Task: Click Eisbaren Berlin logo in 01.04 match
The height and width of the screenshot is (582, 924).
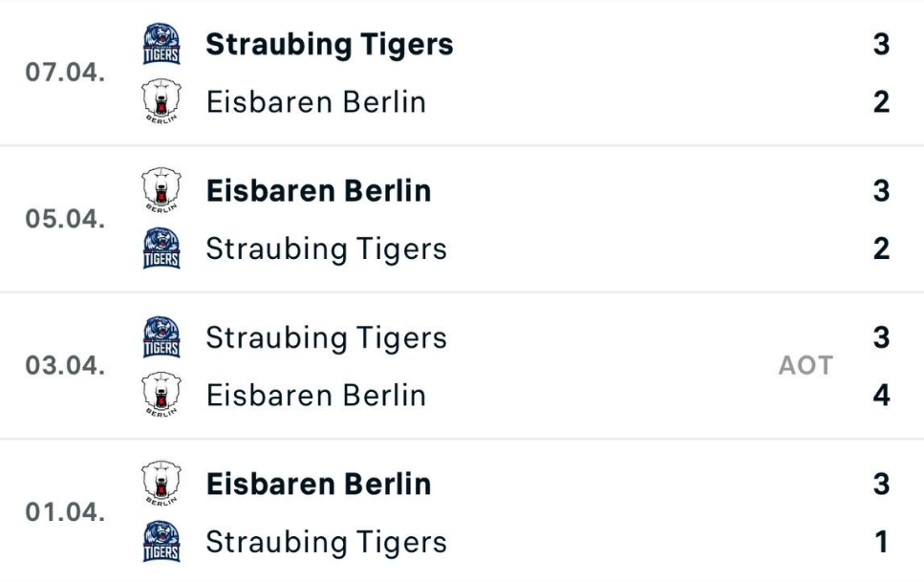Action: (x=161, y=483)
